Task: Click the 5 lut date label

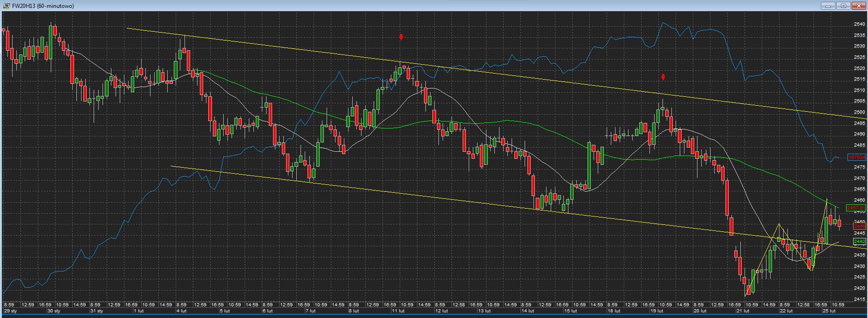Action: pos(225,311)
